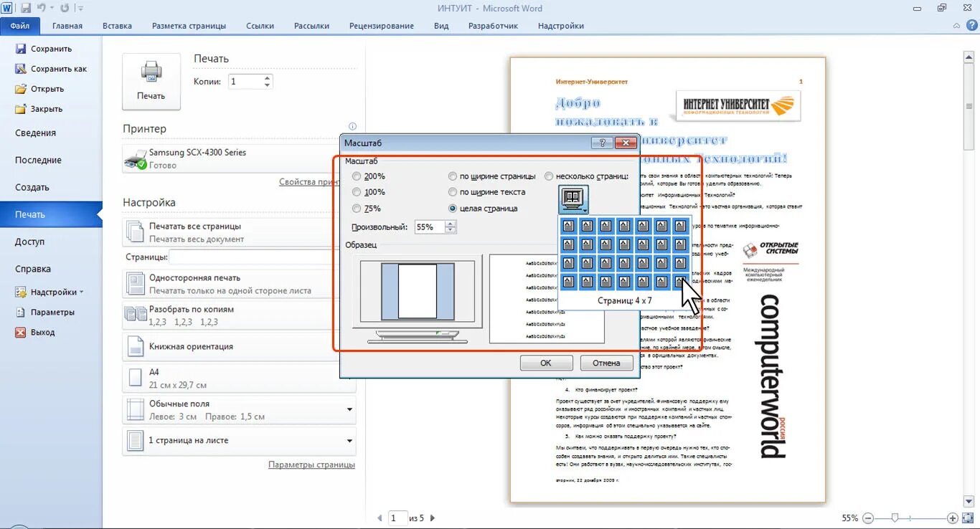Viewport: 980px width, 529px height.
Task: Click the large Печать printer button
Action: 151,81
